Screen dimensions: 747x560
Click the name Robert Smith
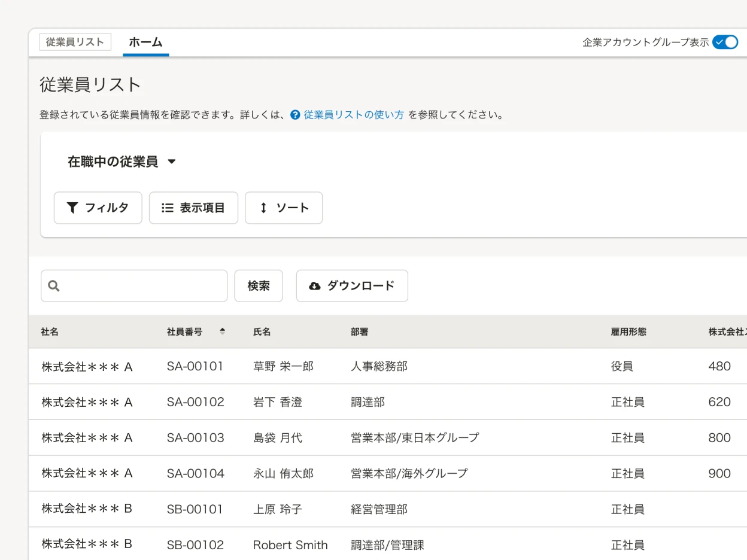point(290,545)
